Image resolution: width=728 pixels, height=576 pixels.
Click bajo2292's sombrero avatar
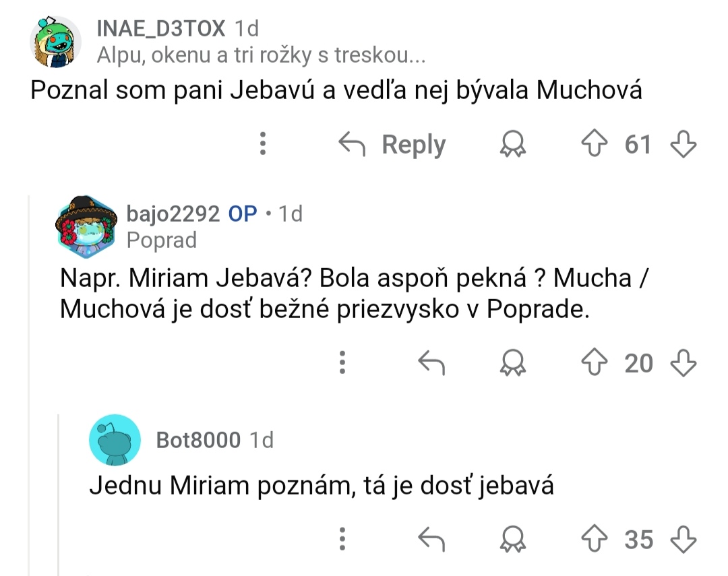[x=86, y=227]
